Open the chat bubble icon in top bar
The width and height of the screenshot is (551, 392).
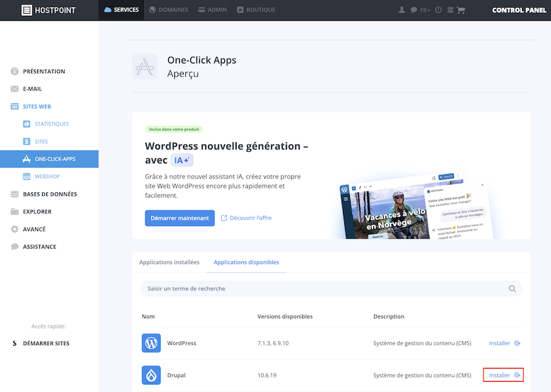click(x=413, y=10)
